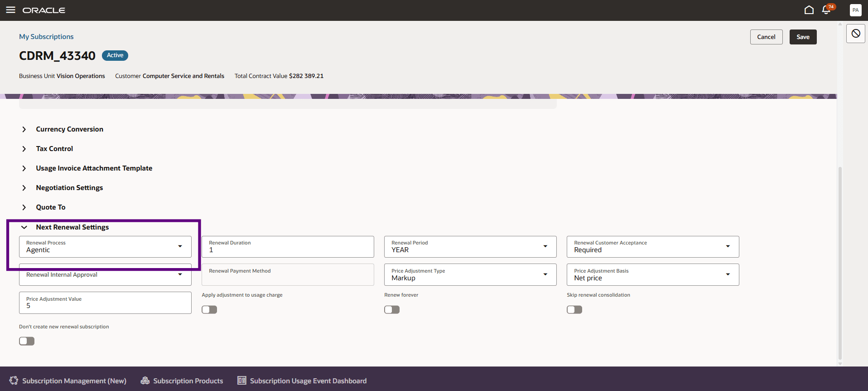Expand the Tax Control section
Viewport: 868px width, 391px height.
click(24, 149)
